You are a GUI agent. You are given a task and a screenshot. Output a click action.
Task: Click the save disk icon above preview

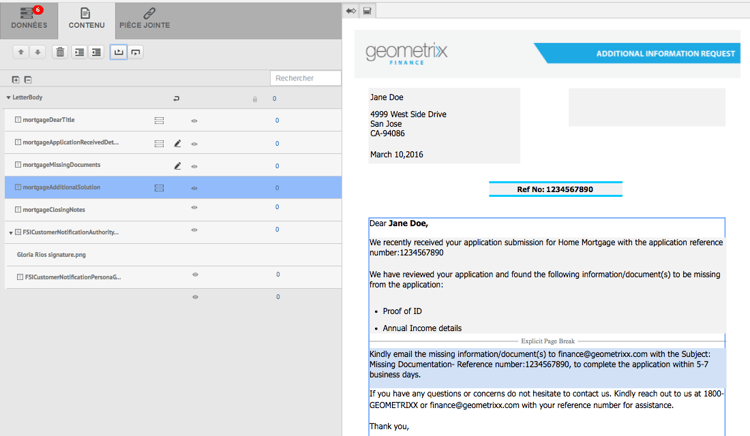tap(367, 11)
